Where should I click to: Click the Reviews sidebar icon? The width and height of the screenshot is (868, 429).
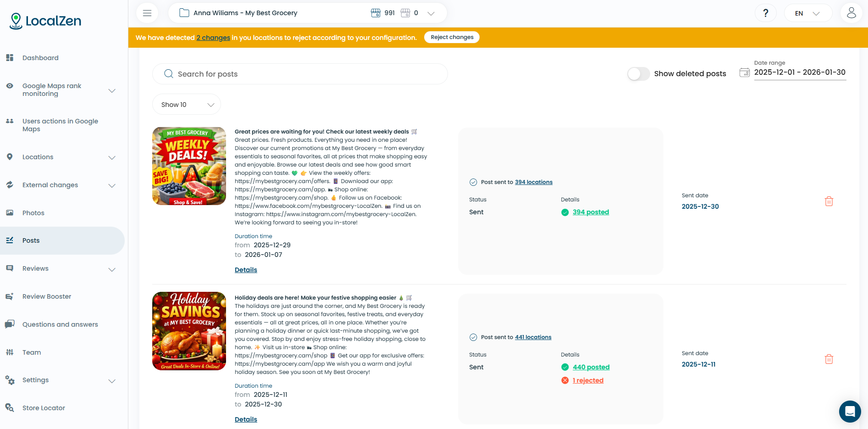coord(10,268)
